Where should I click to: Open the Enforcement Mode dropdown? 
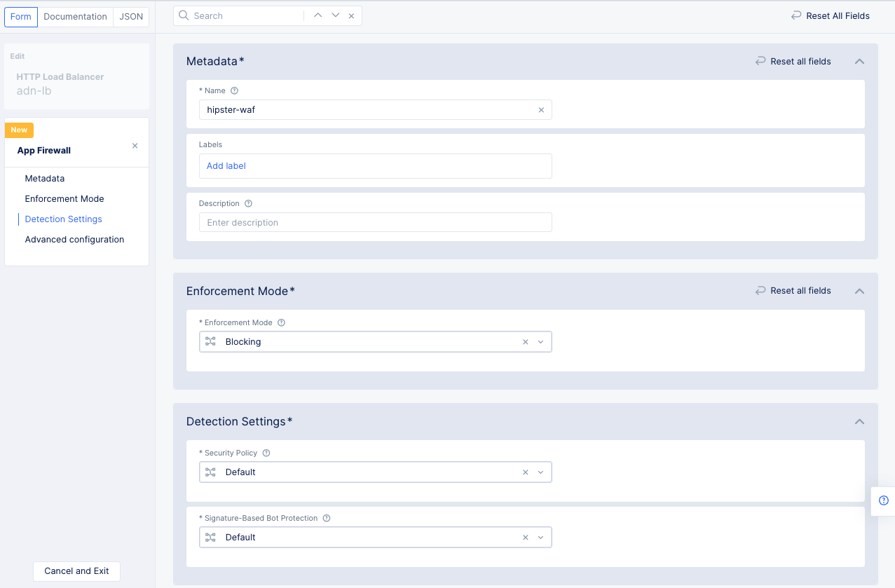[540, 341]
